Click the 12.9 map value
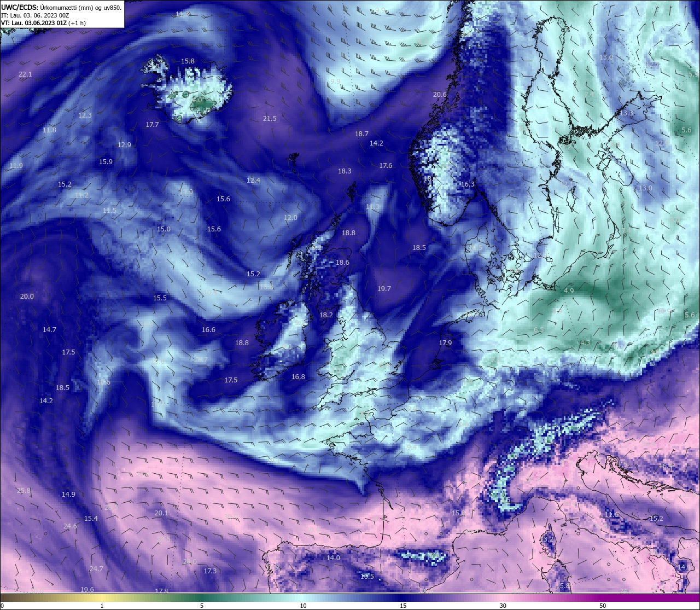This screenshot has width=700, height=610. [124, 144]
